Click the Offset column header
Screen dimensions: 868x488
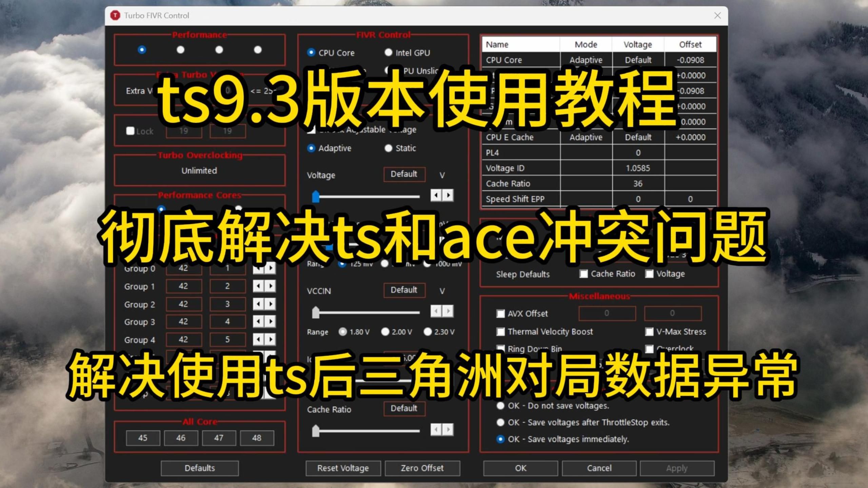[x=690, y=44]
